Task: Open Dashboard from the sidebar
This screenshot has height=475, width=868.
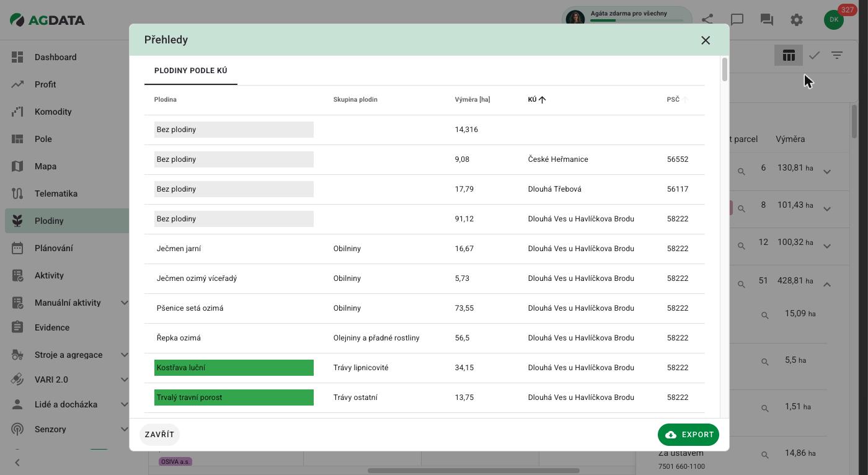Action: coord(55,57)
